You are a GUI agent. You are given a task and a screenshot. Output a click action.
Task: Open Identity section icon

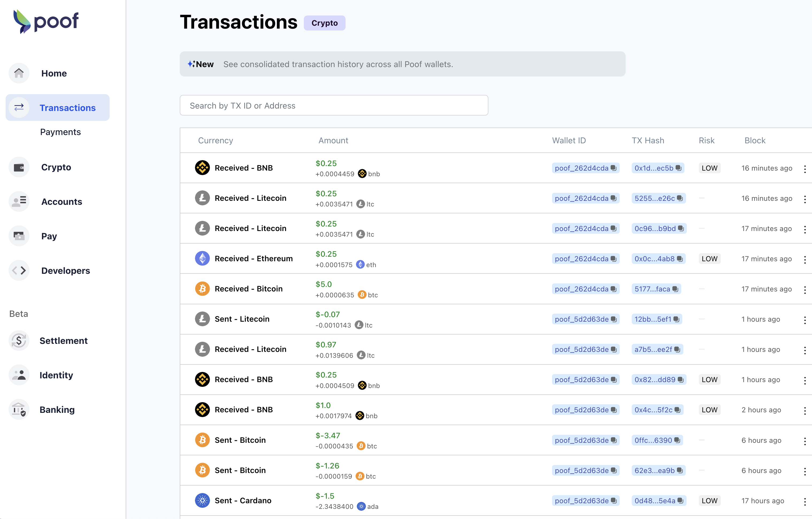tap(19, 375)
